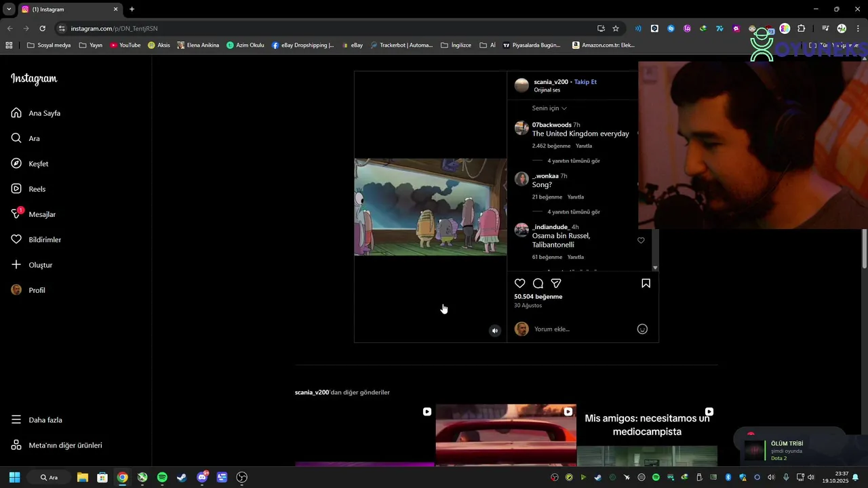Image resolution: width=868 pixels, height=488 pixels.
Task: Bookmark this page with the star icon
Action: point(616,28)
